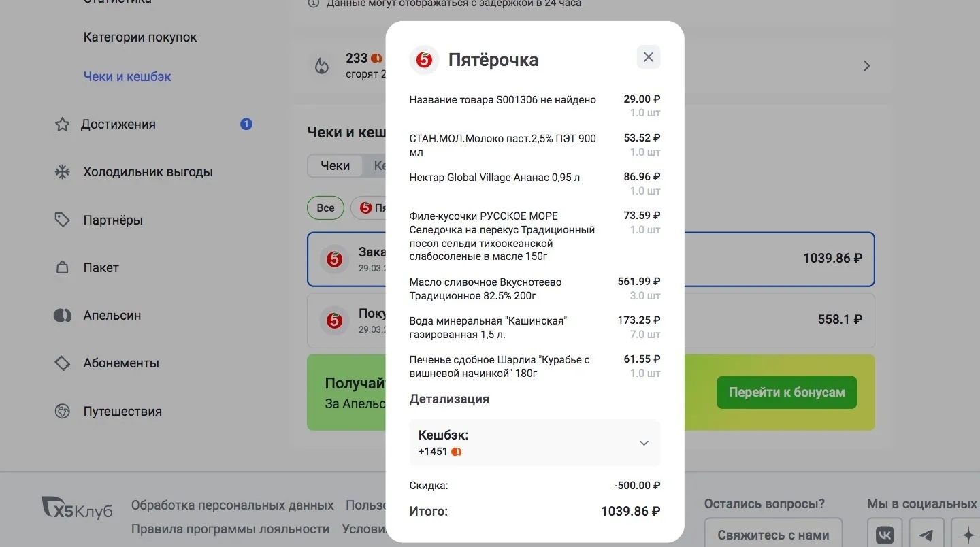
Task: Click the star icon next to Достижения
Action: click(x=62, y=125)
